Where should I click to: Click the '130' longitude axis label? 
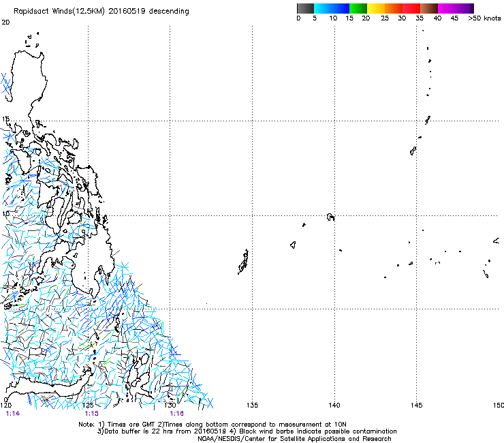pos(170,405)
